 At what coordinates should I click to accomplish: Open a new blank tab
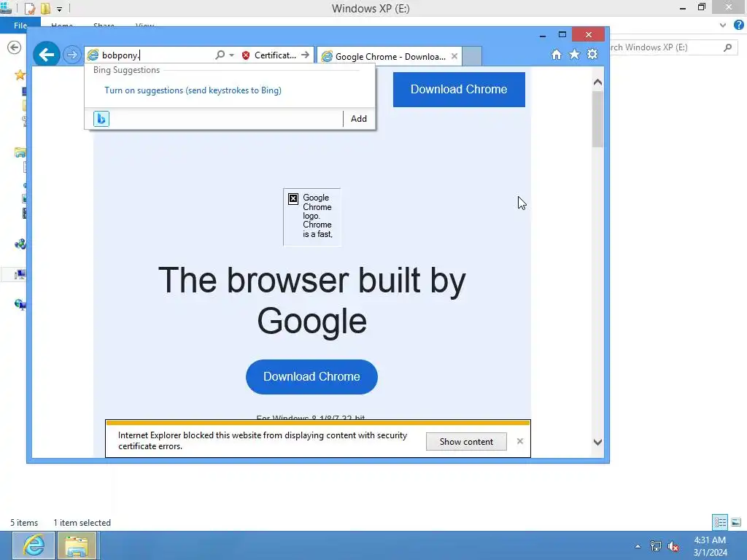pyautogui.click(x=472, y=57)
